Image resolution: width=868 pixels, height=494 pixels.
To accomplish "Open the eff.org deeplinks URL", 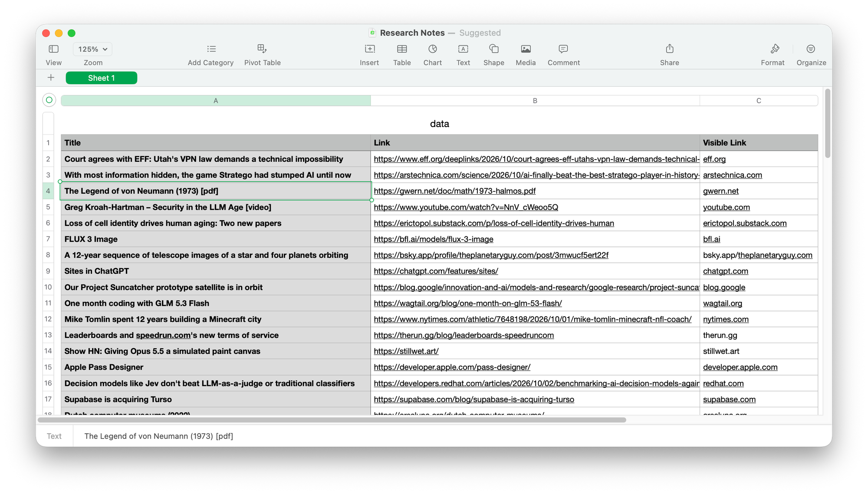I will (x=536, y=159).
